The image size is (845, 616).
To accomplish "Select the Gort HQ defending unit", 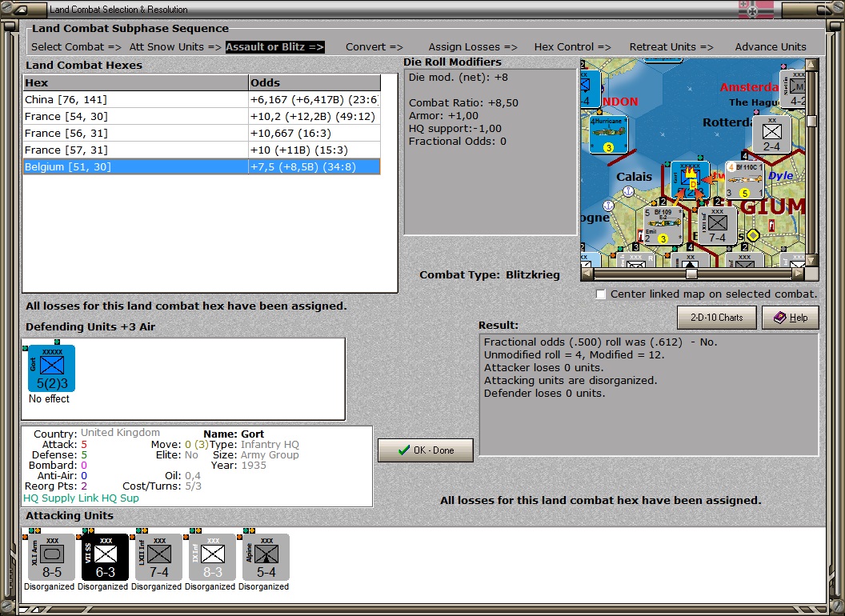I will [52, 368].
